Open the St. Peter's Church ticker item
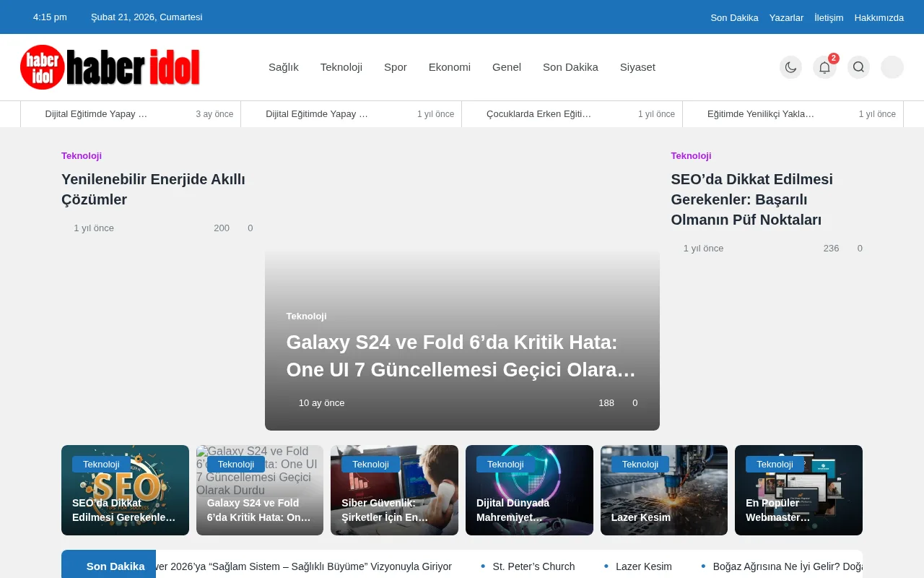Screen dimensions: 924x578 click(533, 566)
